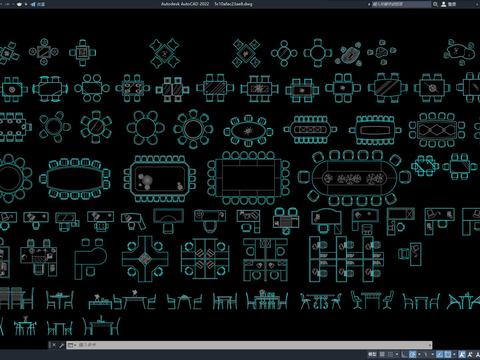Click the user sign-in account icon
The image size is (480, 360).
444,4
